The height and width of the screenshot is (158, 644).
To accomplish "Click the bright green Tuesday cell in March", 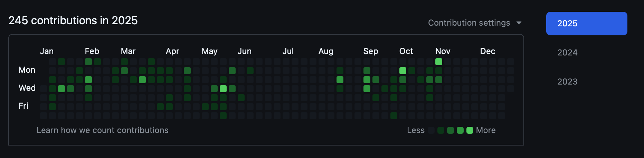I will (x=142, y=80).
